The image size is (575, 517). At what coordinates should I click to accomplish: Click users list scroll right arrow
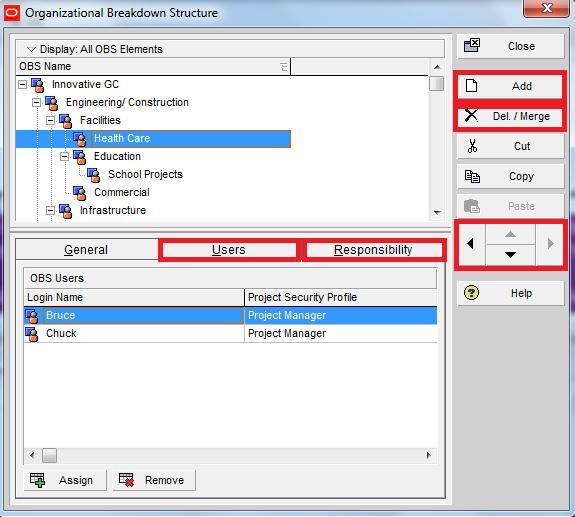click(x=429, y=455)
